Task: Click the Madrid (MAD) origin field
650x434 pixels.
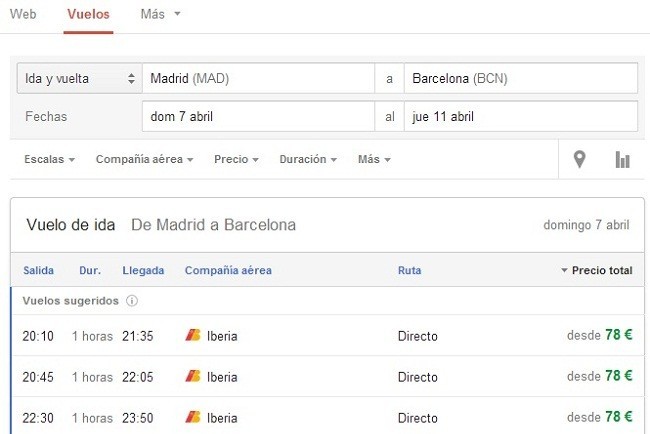Action: [258, 78]
